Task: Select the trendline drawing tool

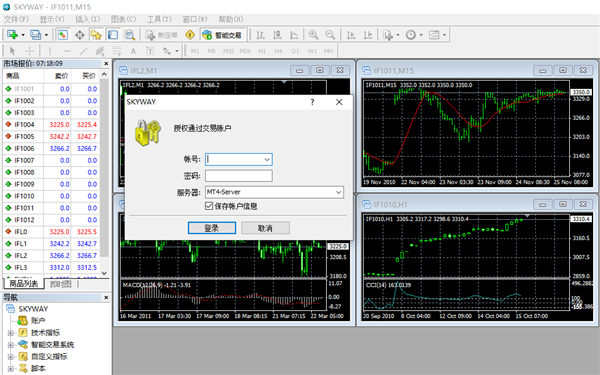Action: pyautogui.click(x=83, y=51)
